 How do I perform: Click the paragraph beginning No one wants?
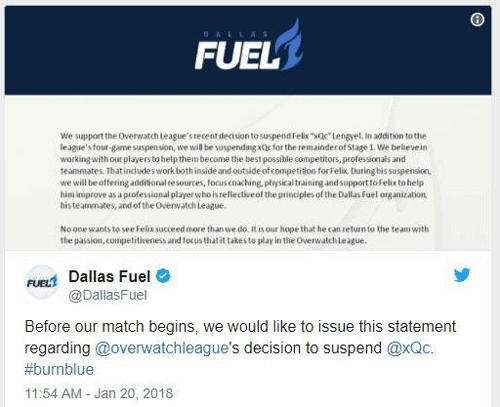pyautogui.click(x=244, y=235)
